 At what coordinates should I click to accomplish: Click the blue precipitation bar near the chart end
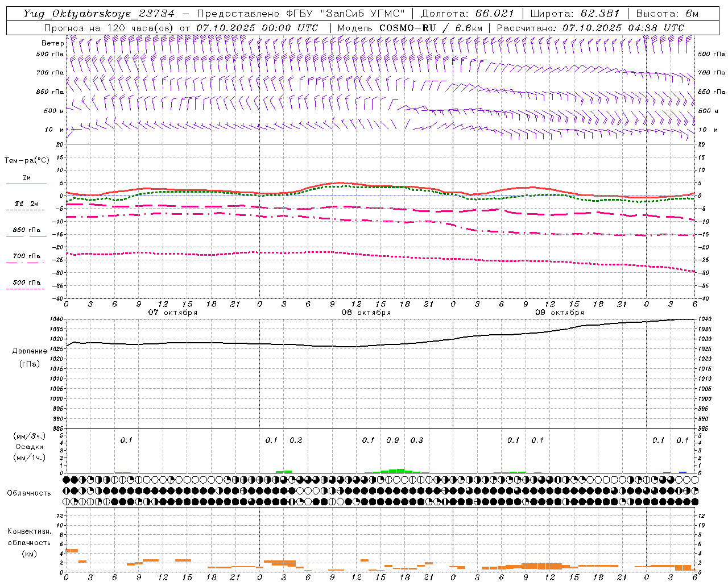[683, 472]
